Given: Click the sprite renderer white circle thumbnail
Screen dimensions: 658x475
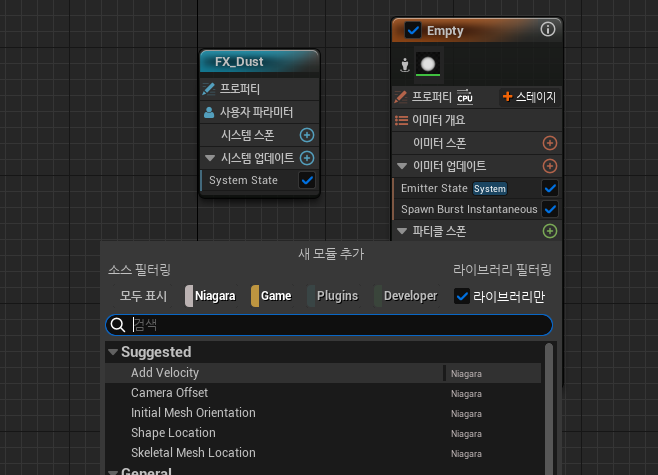Looking at the screenshot, I should [428, 64].
